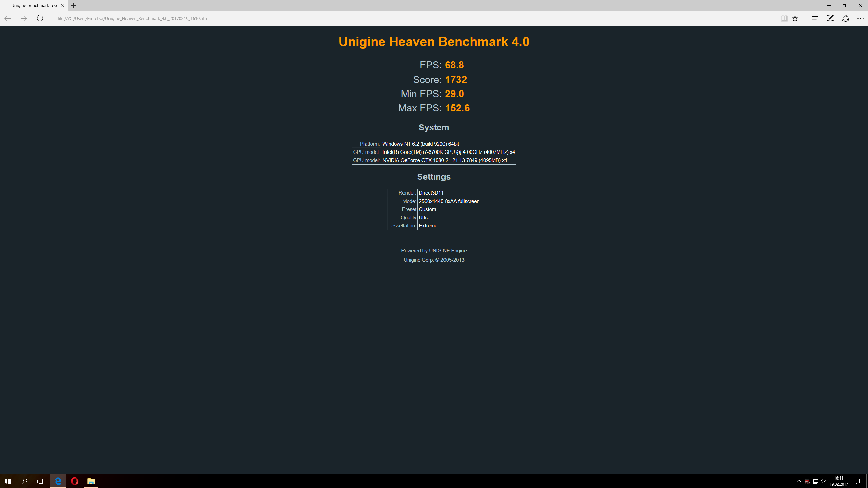Click the NVIDIA GeForce GTX 1080 cell
Screen dimensions: 868x488
tap(449, 160)
